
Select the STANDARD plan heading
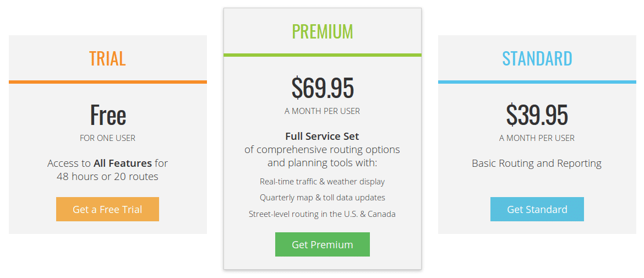coord(537,58)
